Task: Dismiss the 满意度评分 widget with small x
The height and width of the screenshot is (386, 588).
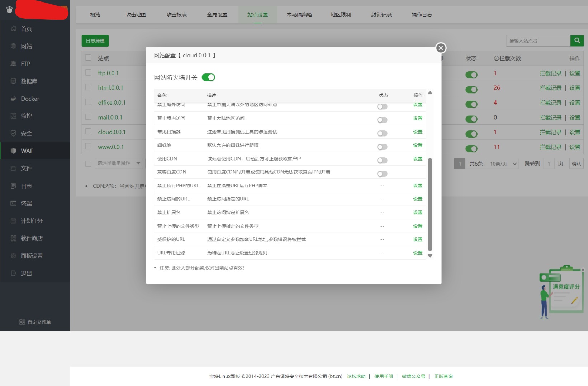Action: pos(583,270)
